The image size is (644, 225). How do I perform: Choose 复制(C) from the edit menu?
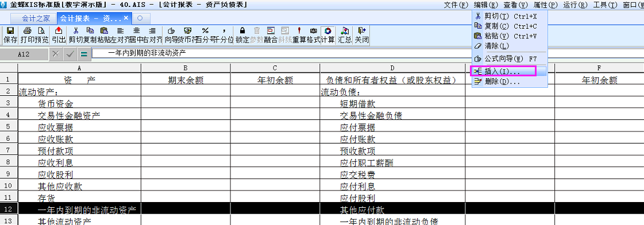click(x=510, y=26)
